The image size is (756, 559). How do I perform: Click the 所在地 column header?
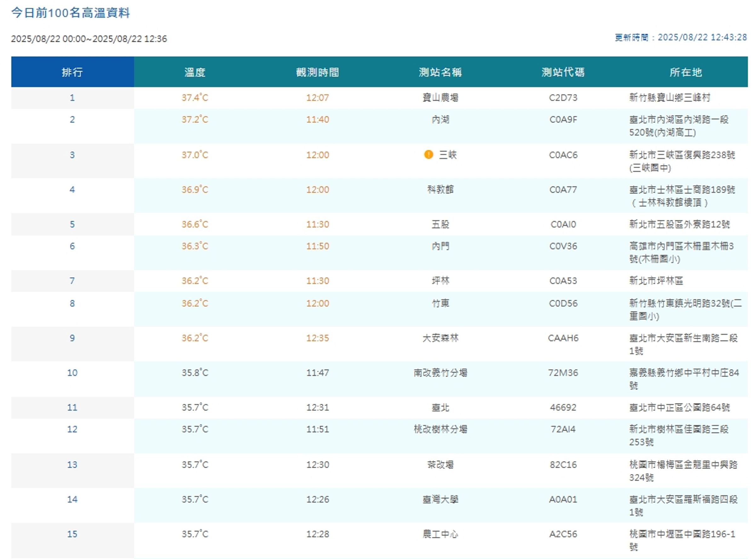(686, 72)
